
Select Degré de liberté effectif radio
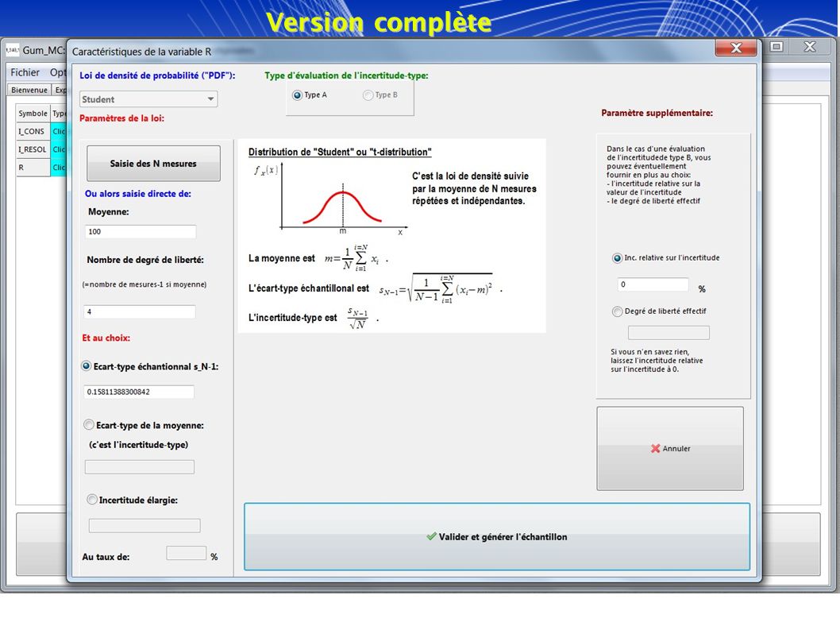coord(617,311)
